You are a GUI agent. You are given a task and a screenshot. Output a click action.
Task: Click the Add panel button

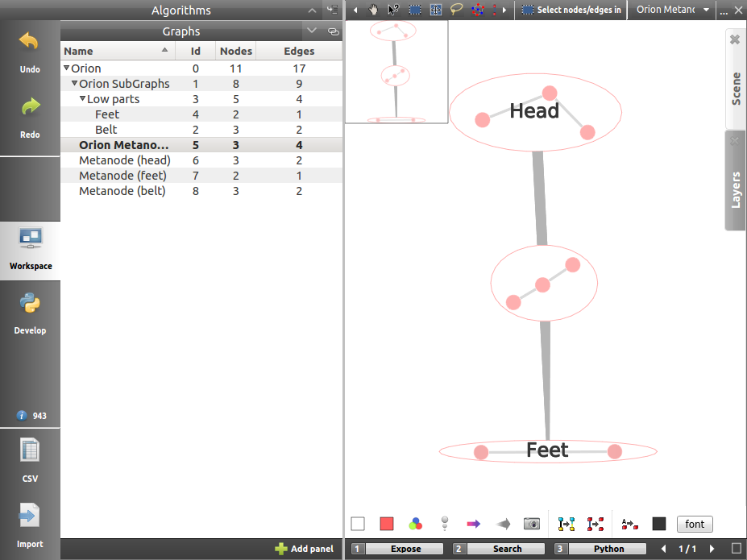(304, 549)
